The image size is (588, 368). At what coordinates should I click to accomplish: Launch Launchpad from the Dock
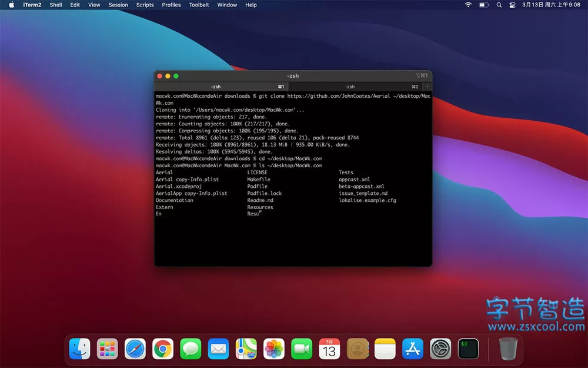107,349
